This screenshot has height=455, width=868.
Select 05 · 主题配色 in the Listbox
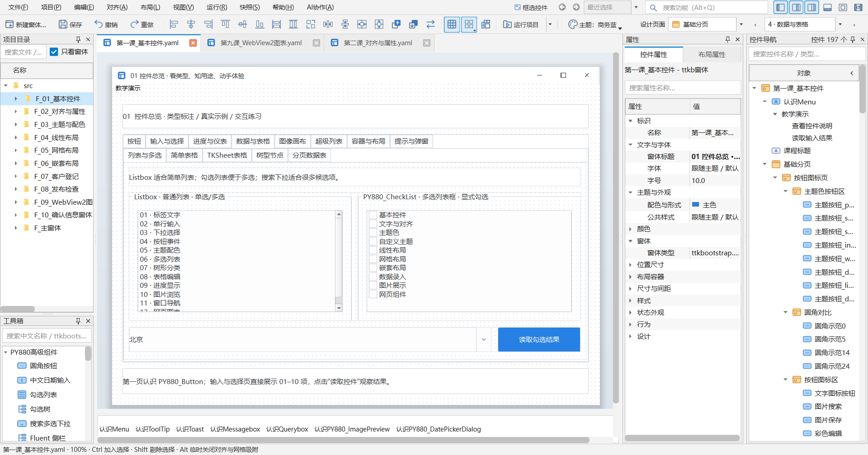[160, 250]
